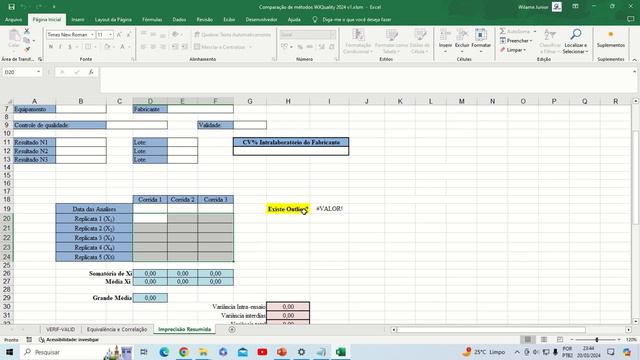Expand the formula bar chevron

click(634, 71)
